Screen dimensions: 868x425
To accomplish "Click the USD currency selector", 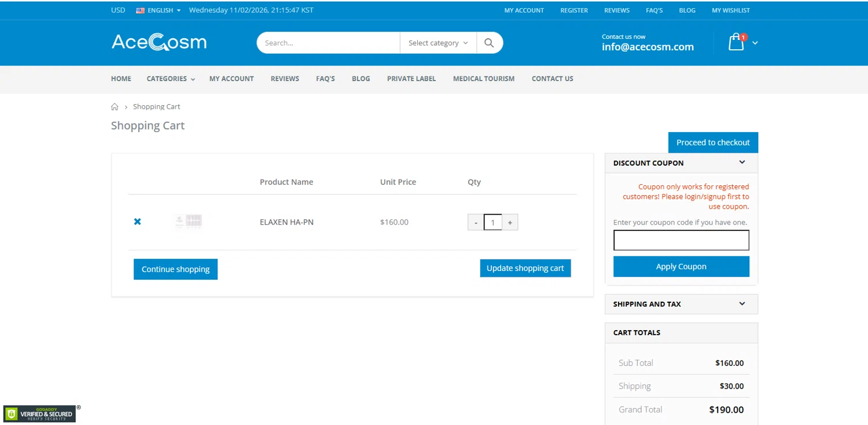I will [118, 10].
